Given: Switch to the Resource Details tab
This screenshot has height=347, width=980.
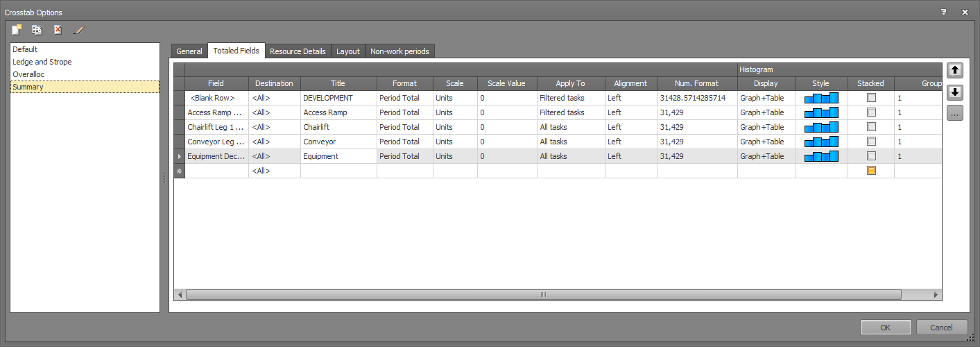Looking at the screenshot, I should 298,51.
